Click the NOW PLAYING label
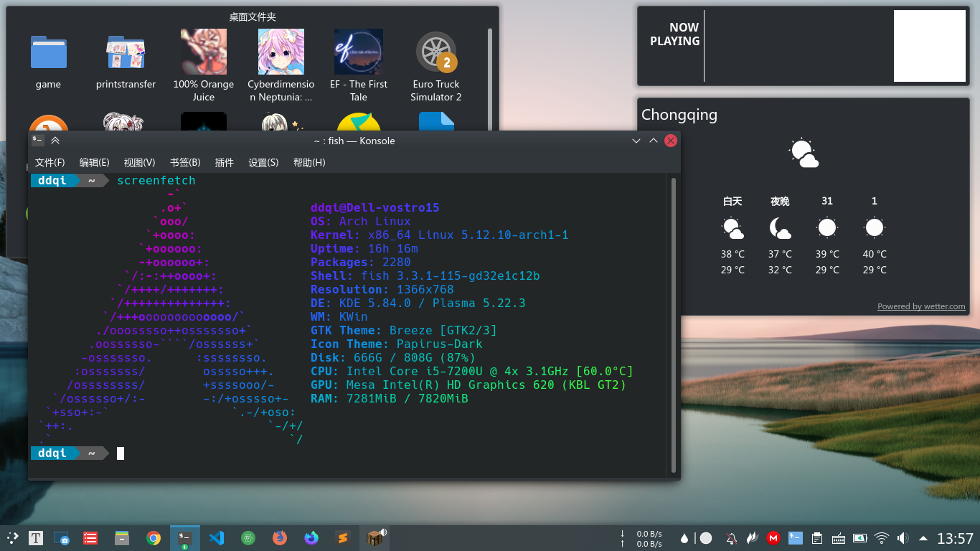The width and height of the screenshot is (980, 551). pyautogui.click(x=674, y=34)
